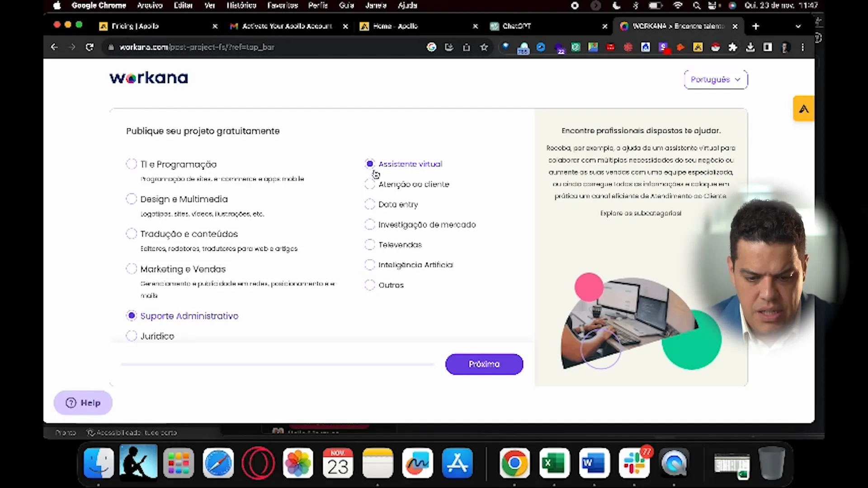This screenshot has width=868, height=488.
Task: Select Inteligência Artificial option
Action: point(370,265)
